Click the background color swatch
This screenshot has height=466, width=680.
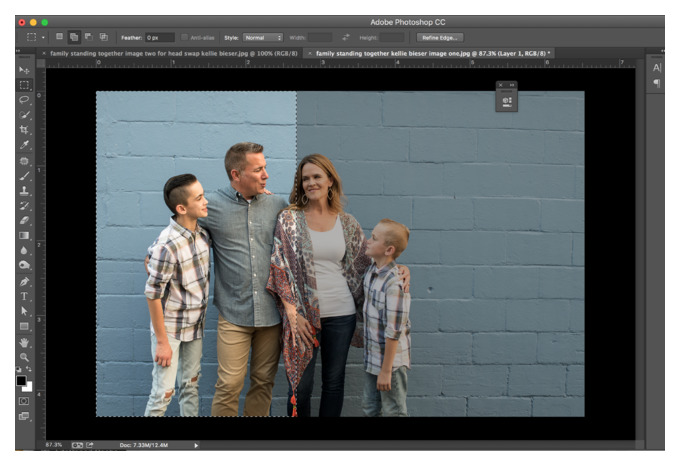[x=28, y=388]
